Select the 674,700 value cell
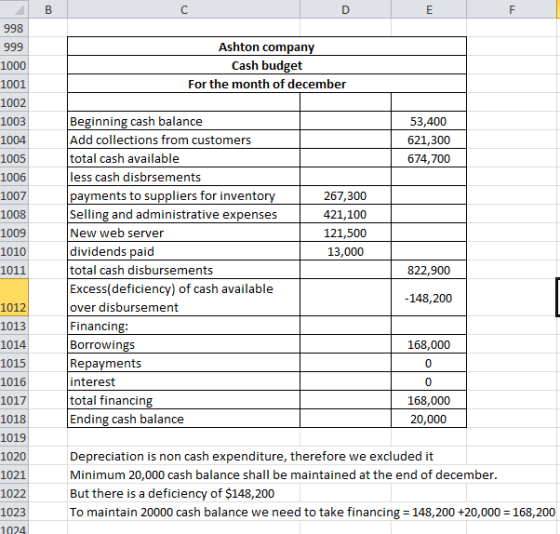Image resolution: width=560 pixels, height=534 pixels. 429,158
